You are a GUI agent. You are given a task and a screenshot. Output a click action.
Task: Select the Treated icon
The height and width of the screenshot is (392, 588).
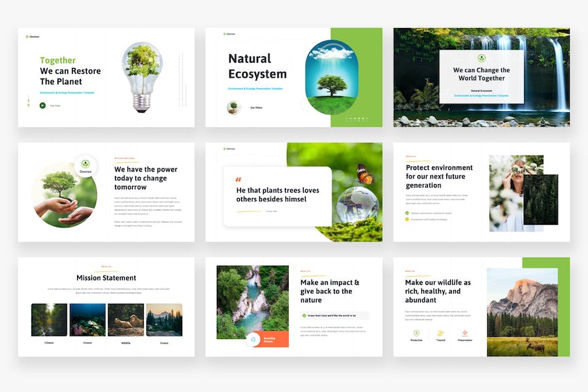tap(440, 333)
